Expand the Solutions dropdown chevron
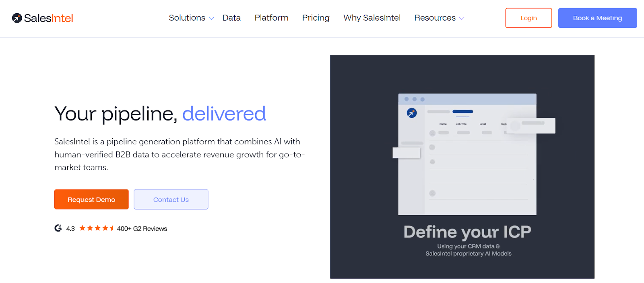644x283 pixels. (x=211, y=19)
